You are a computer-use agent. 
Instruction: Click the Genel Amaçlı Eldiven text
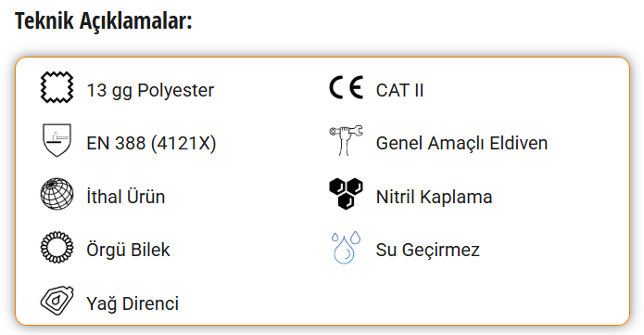point(461,144)
